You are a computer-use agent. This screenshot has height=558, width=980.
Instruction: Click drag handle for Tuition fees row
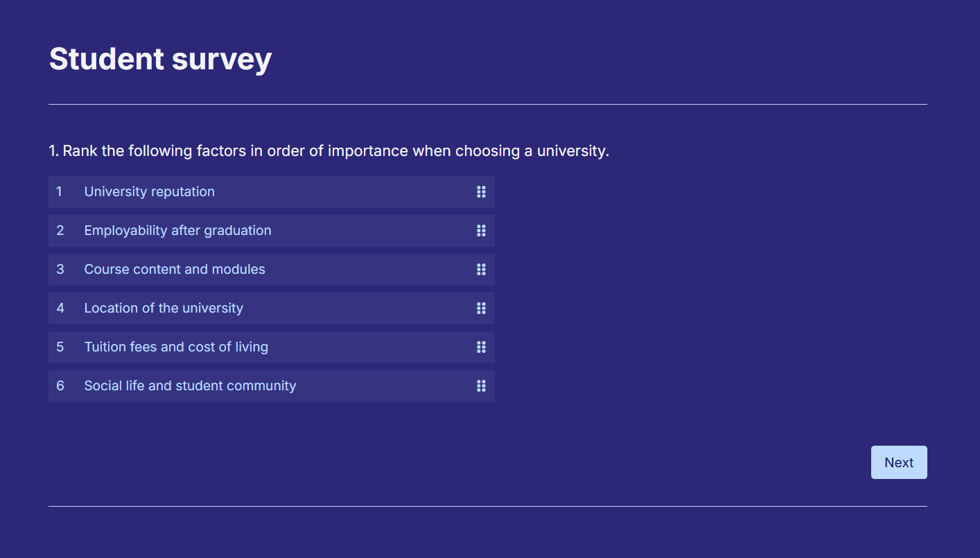coord(481,347)
